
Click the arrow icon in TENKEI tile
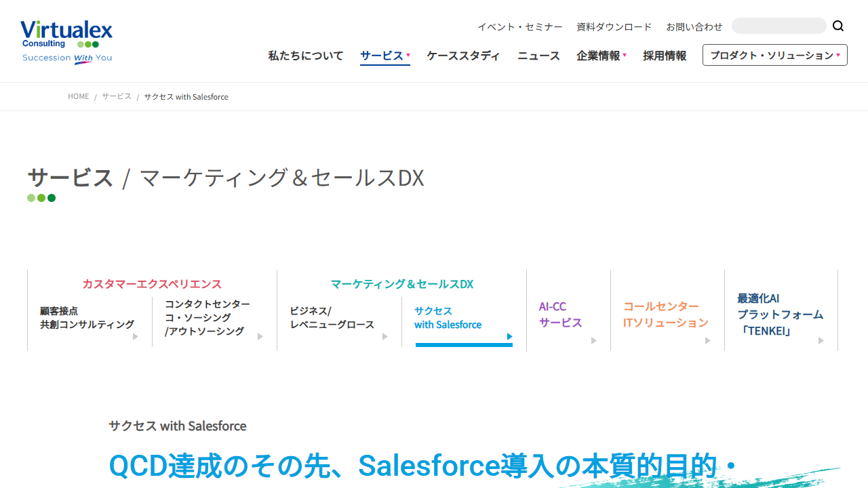point(821,340)
